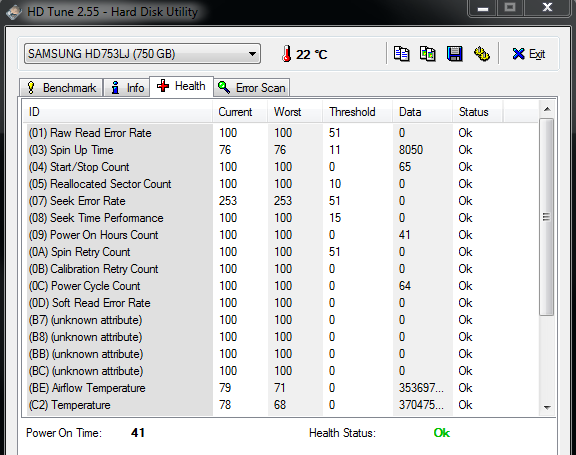Save screenshot with floppy disk icon
This screenshot has height=455, width=576.
click(x=454, y=54)
